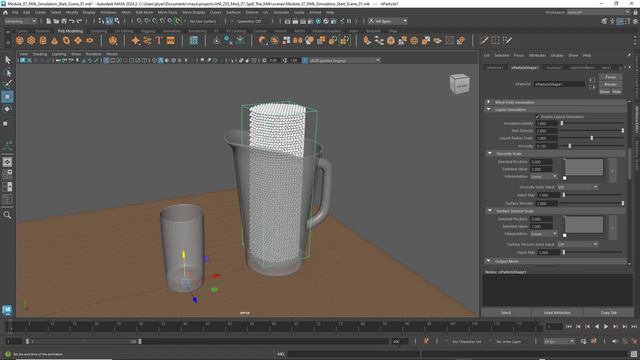Open the viewport Shading menu
640x360 pixels.
pyautogui.click(x=40, y=54)
